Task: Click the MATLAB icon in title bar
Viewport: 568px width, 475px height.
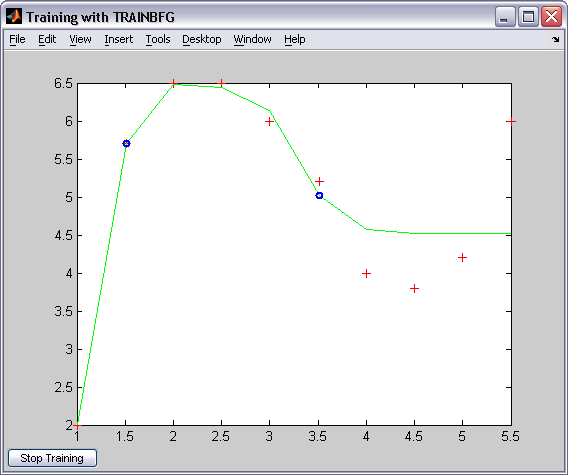Action: click(x=14, y=17)
